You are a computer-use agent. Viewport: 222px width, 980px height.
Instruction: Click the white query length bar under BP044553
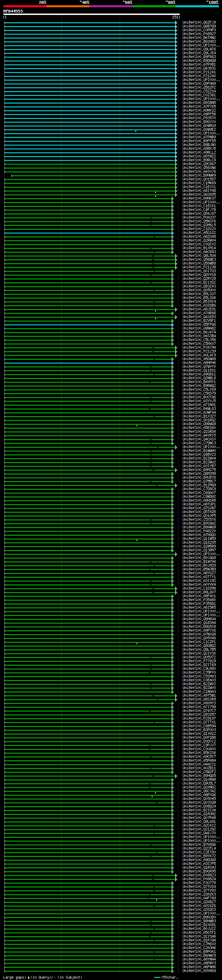pos(92,14)
